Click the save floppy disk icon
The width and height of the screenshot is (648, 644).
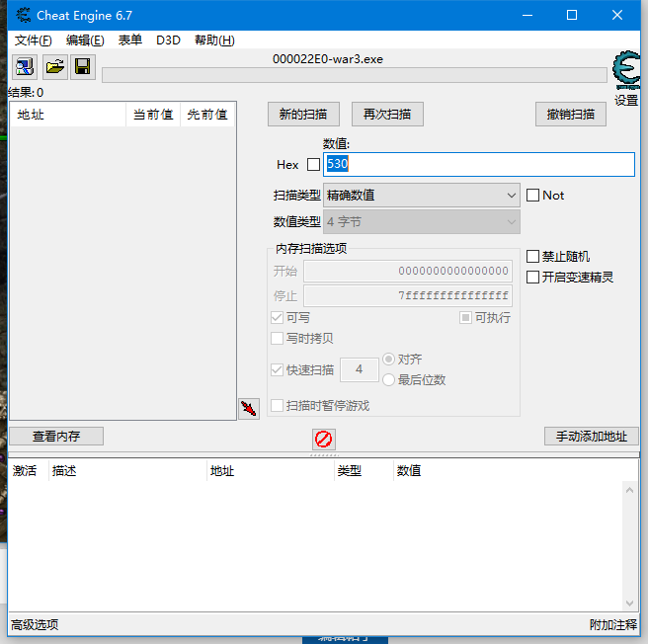83,66
